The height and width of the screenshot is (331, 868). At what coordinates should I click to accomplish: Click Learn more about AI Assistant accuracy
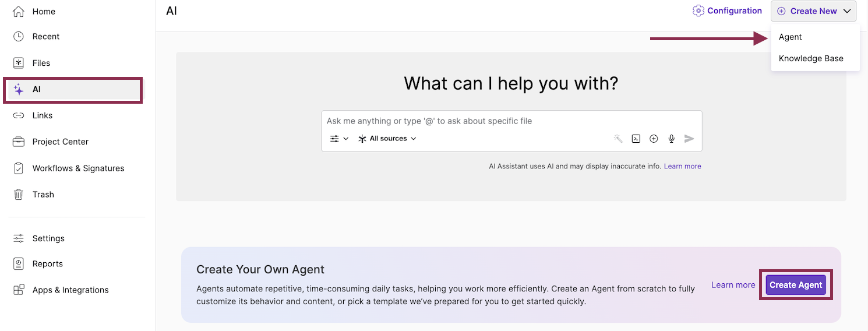[682, 166]
